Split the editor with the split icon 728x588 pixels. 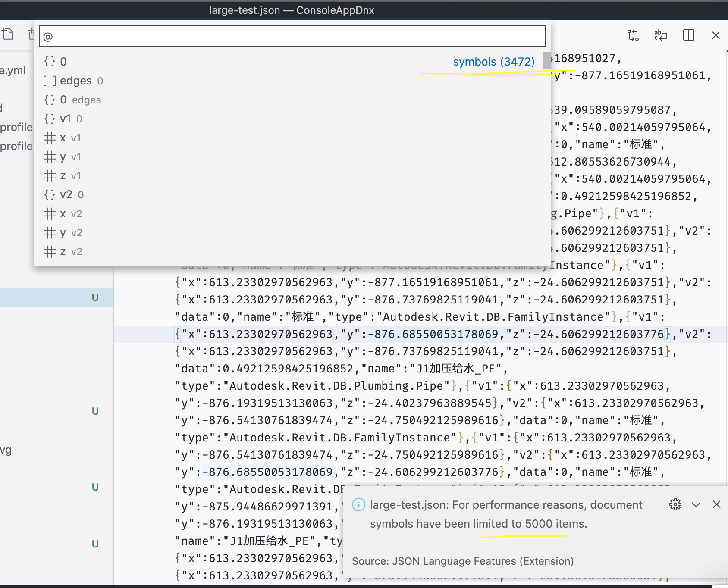[689, 35]
